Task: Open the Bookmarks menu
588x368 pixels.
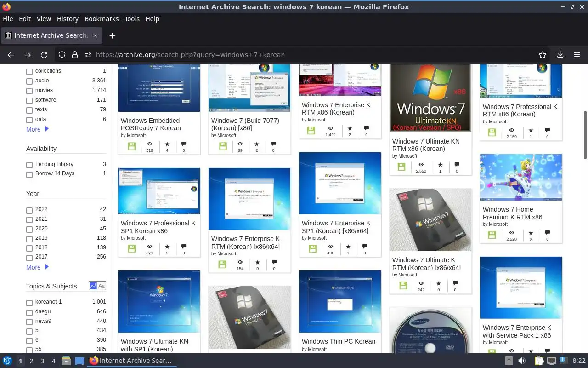Action: click(102, 19)
